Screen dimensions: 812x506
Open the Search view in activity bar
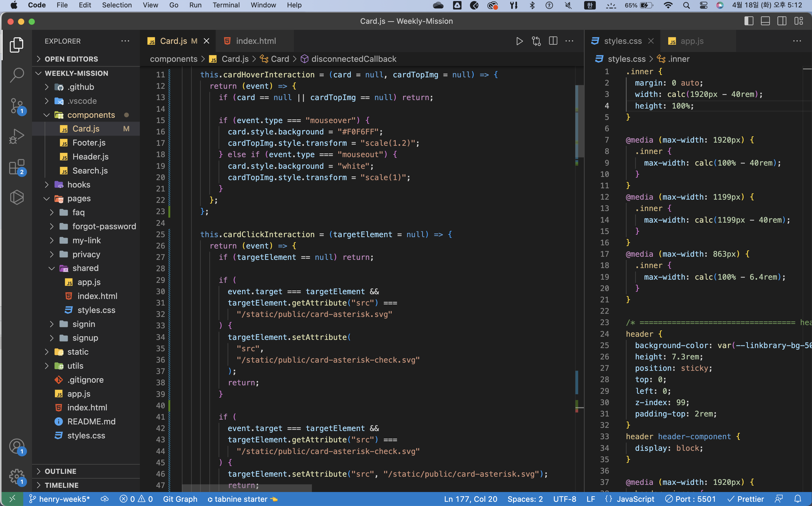tap(16, 75)
